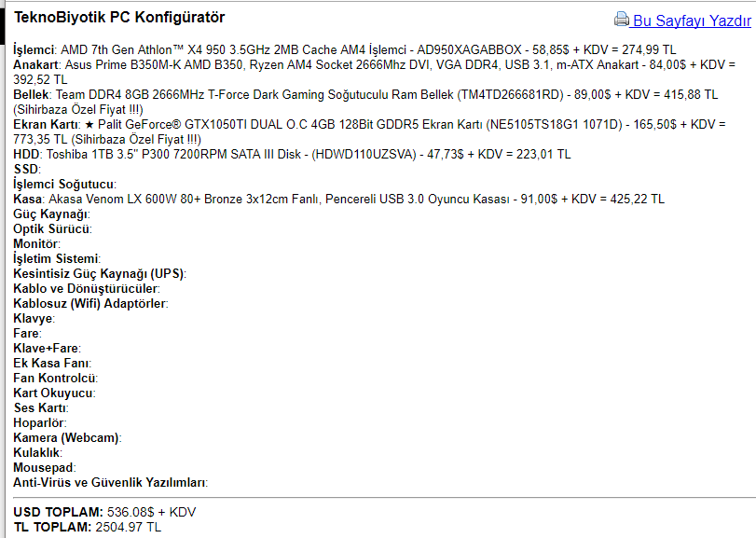Select the Akasa Venom LX 600W case text
This screenshot has height=538, width=756.
click(x=279, y=200)
